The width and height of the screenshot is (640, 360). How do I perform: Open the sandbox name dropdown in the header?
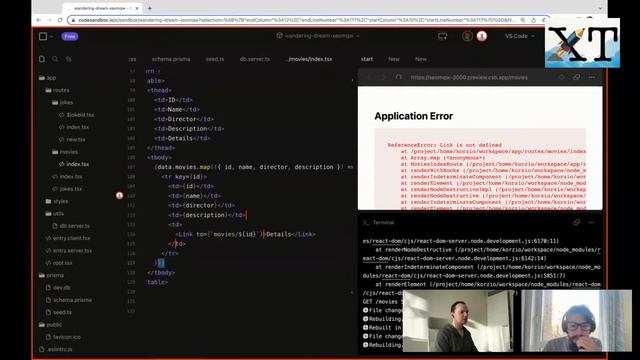point(318,36)
